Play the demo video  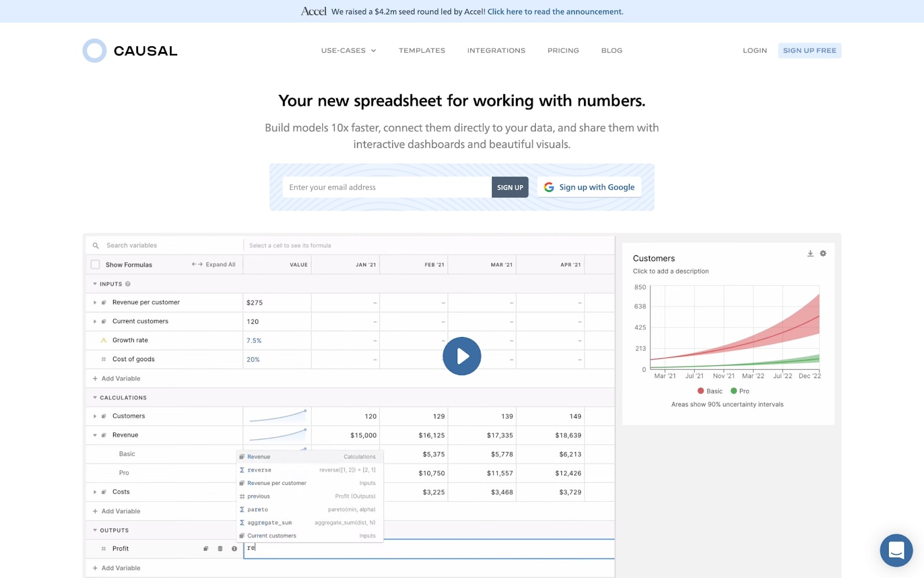click(462, 356)
